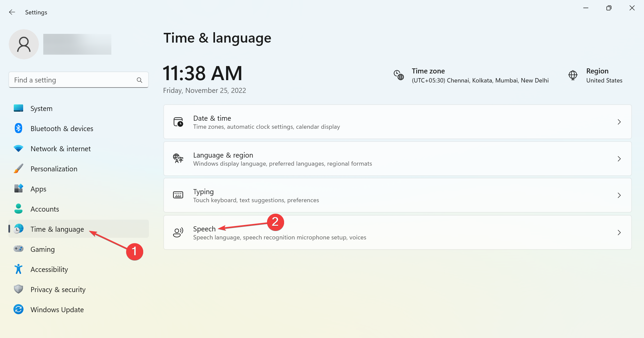Open Privacy & security category
644x338 pixels.
tap(78, 289)
